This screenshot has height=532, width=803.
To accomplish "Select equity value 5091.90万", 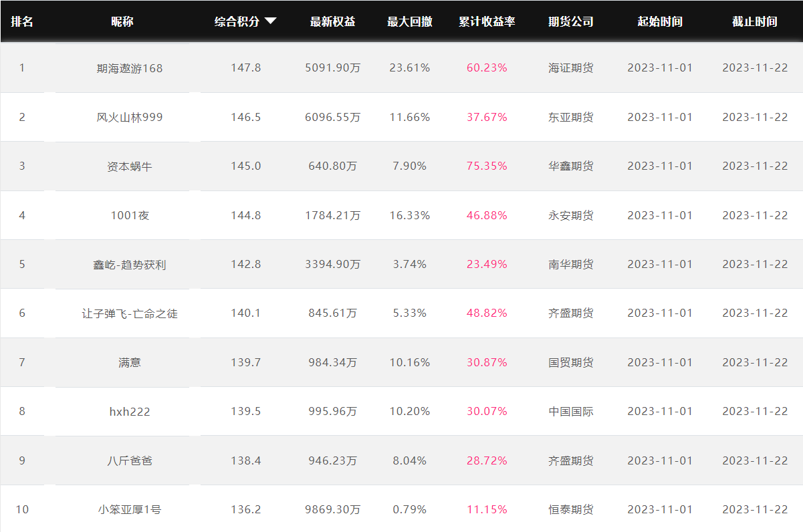I will 332,68.
